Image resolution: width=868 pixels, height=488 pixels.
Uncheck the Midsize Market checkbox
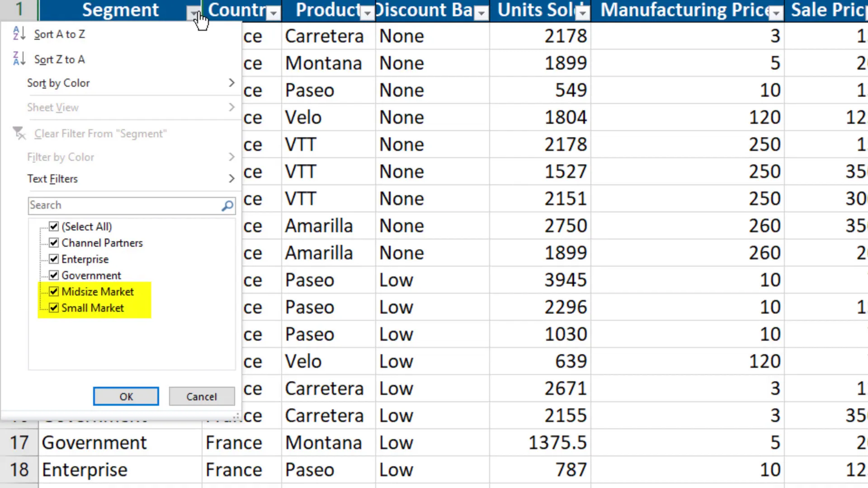(x=54, y=291)
